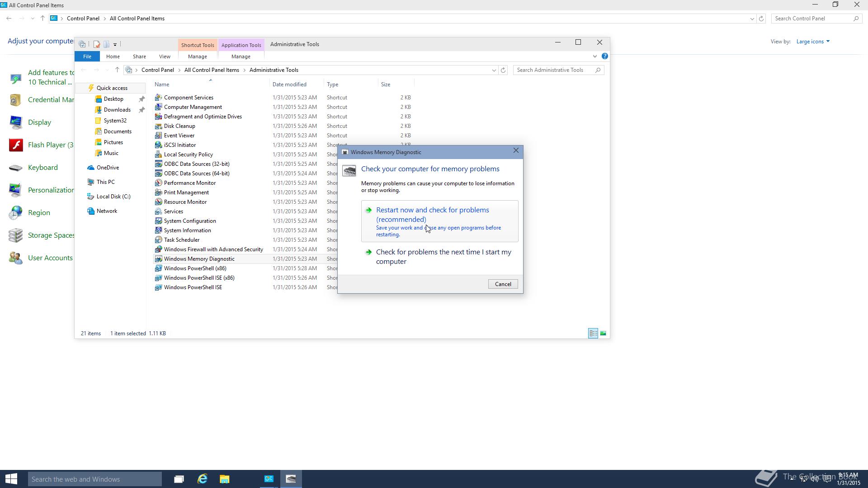This screenshot has height=488, width=868.
Task: Click All Control Panel Items breadcrumb in Administrative Tools
Action: [212, 70]
